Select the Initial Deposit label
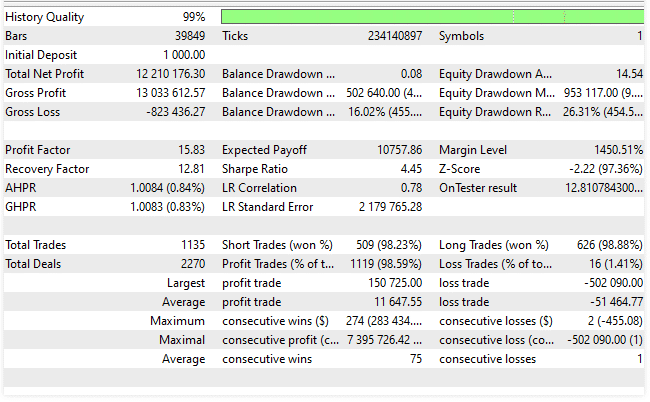This screenshot has width=650, height=402. (x=41, y=55)
